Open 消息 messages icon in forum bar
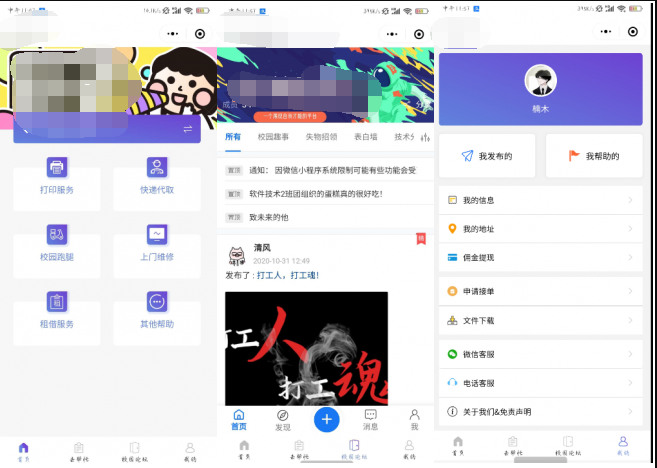 (x=370, y=415)
